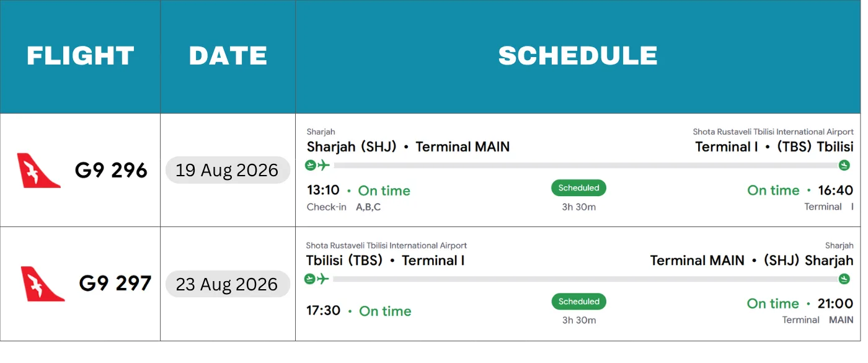The height and width of the screenshot is (363, 868).
Task: Click the arrival plane icon for Sharjah return
Action: 844,279
